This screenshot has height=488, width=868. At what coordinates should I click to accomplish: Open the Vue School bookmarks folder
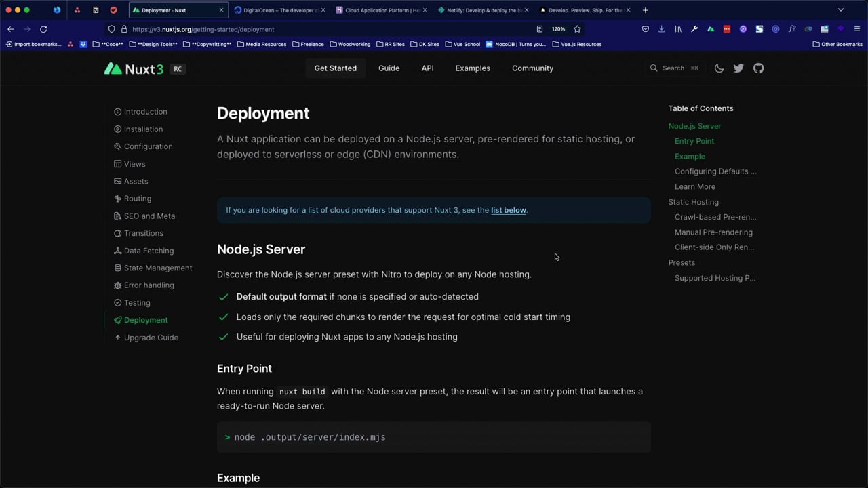click(462, 44)
